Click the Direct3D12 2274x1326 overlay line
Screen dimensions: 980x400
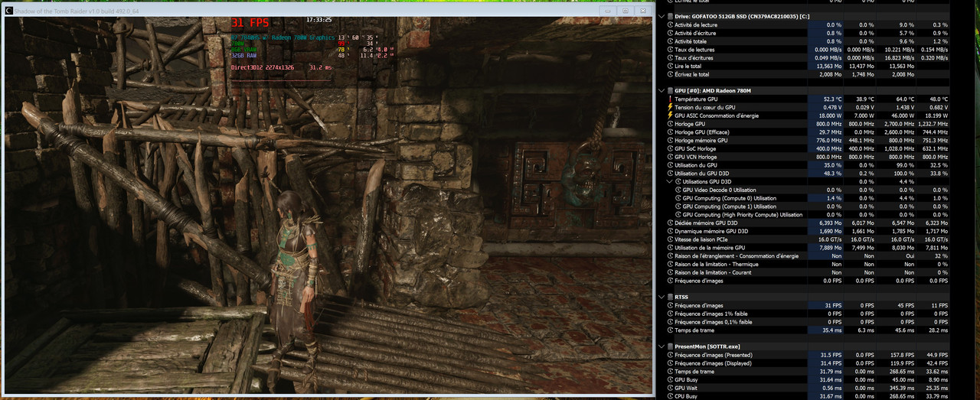263,67
